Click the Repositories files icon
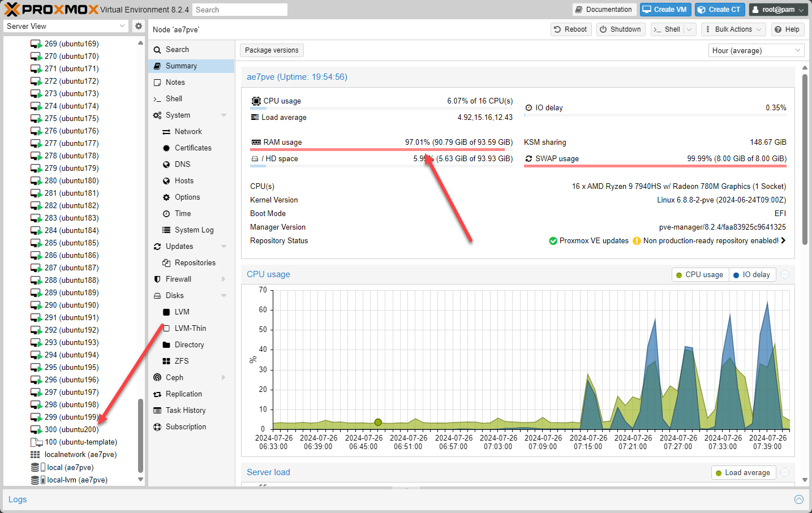Image resolution: width=812 pixels, height=513 pixels. pos(166,263)
